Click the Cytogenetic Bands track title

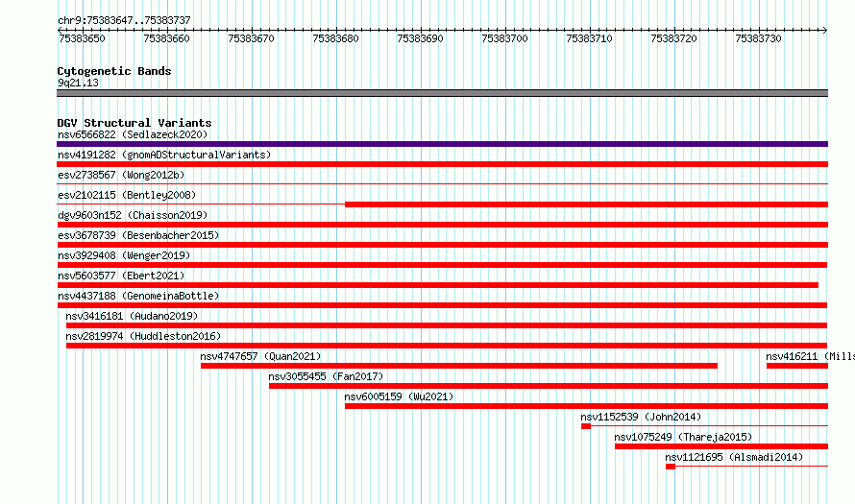114,71
